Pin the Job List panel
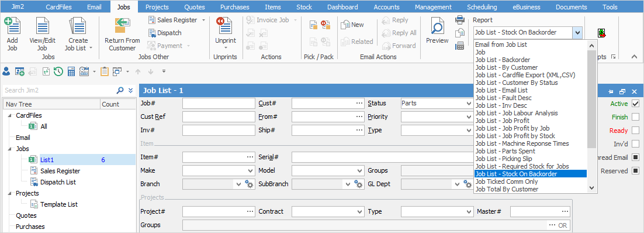This screenshot has width=644, height=233. [x=611, y=91]
